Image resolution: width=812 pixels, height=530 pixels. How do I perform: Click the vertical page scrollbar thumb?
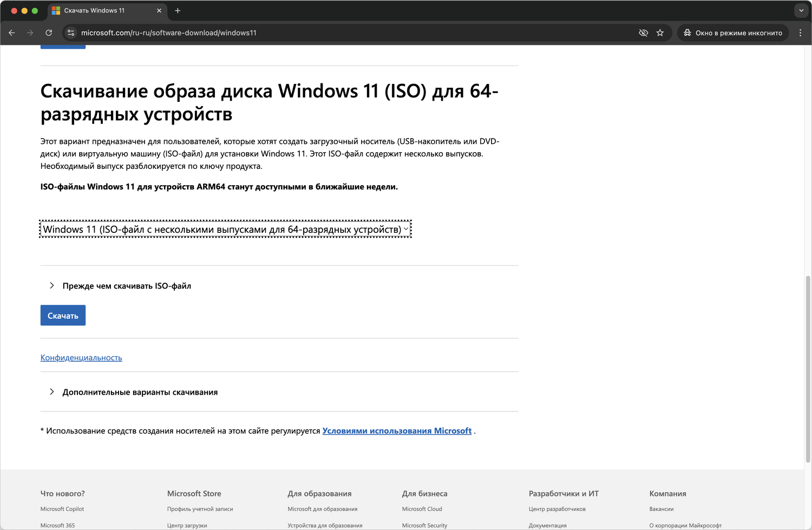808,368
